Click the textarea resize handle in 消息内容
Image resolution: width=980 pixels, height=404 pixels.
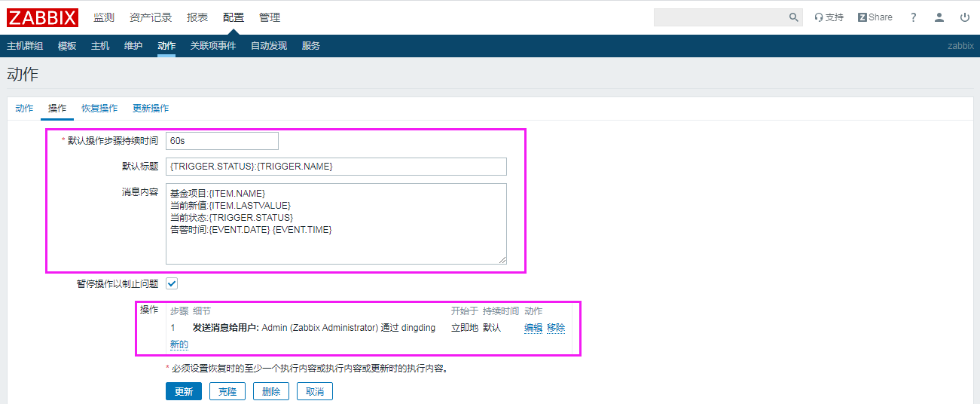click(502, 259)
